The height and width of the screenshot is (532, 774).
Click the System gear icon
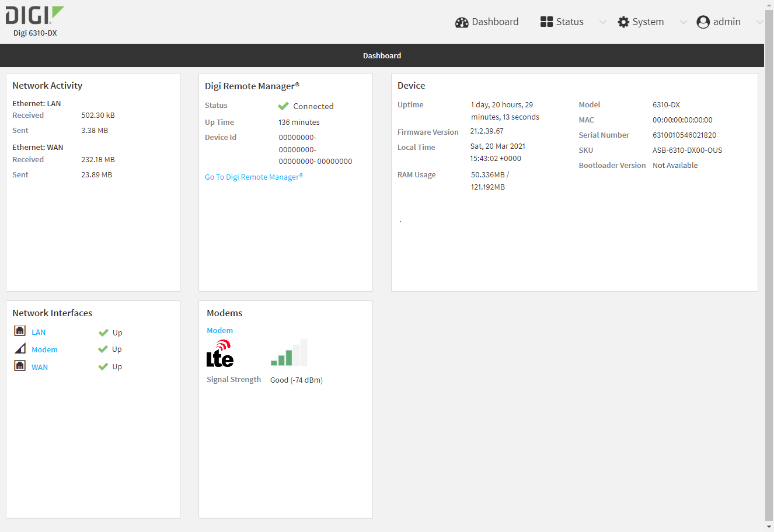(x=623, y=22)
